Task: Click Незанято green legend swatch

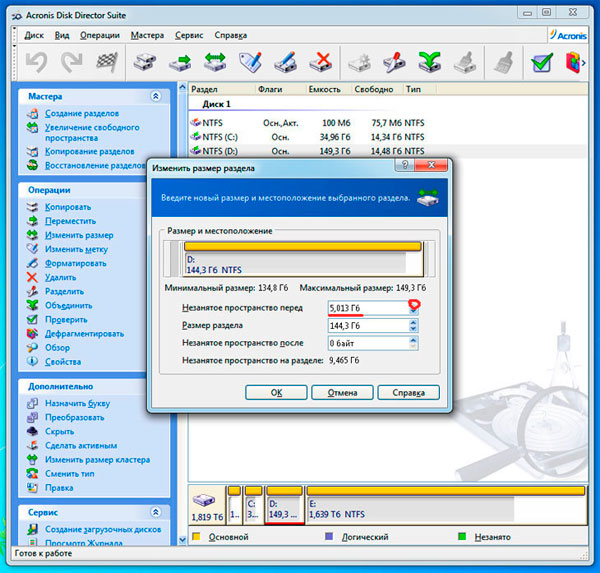Action: point(462,536)
